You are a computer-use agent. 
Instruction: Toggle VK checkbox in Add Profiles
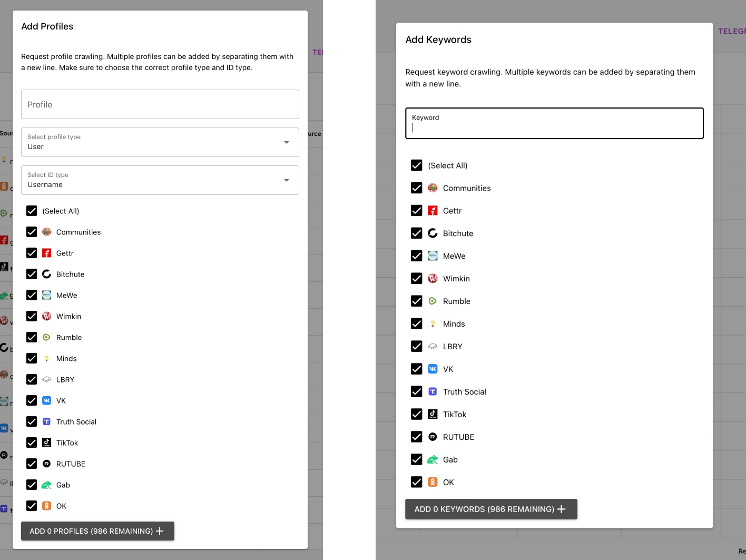pyautogui.click(x=32, y=400)
